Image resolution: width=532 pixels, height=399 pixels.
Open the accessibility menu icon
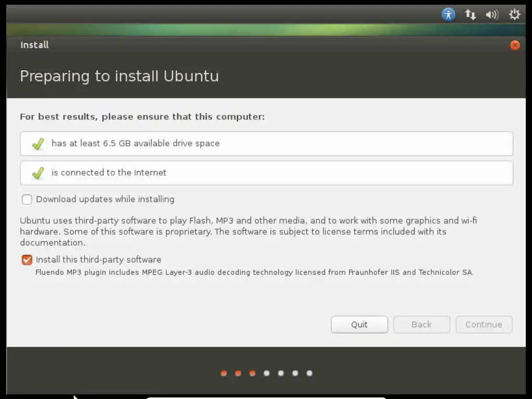[448, 15]
